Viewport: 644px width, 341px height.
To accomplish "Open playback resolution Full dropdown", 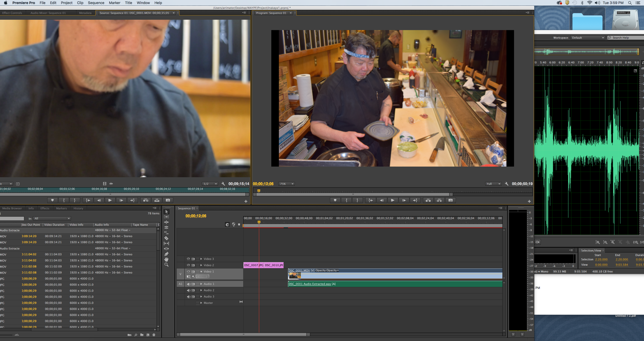I will click(x=493, y=184).
